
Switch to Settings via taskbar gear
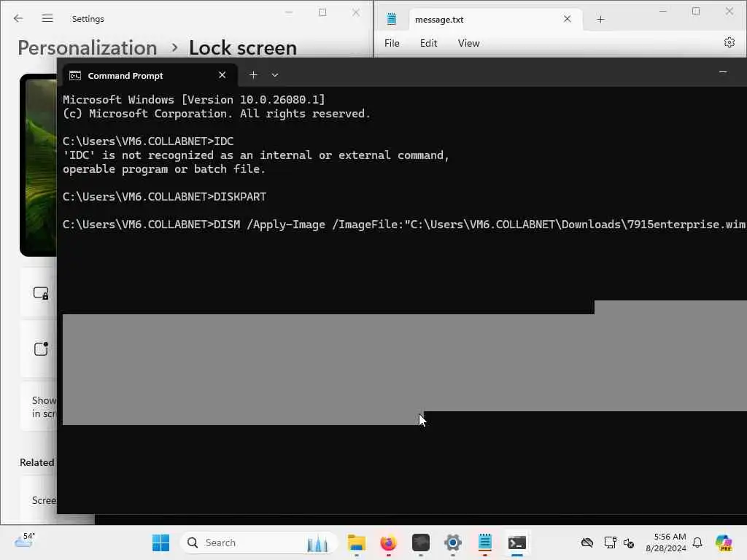coord(452,542)
